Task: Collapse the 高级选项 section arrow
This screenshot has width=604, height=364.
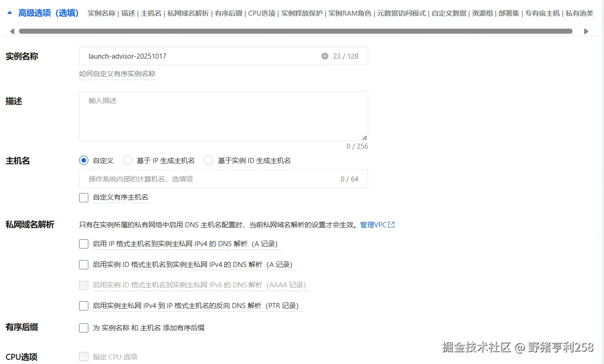Action: pos(10,13)
